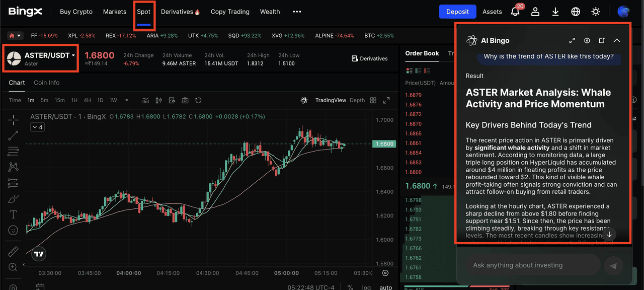Go to ASTER Derivatives link

(x=370, y=59)
